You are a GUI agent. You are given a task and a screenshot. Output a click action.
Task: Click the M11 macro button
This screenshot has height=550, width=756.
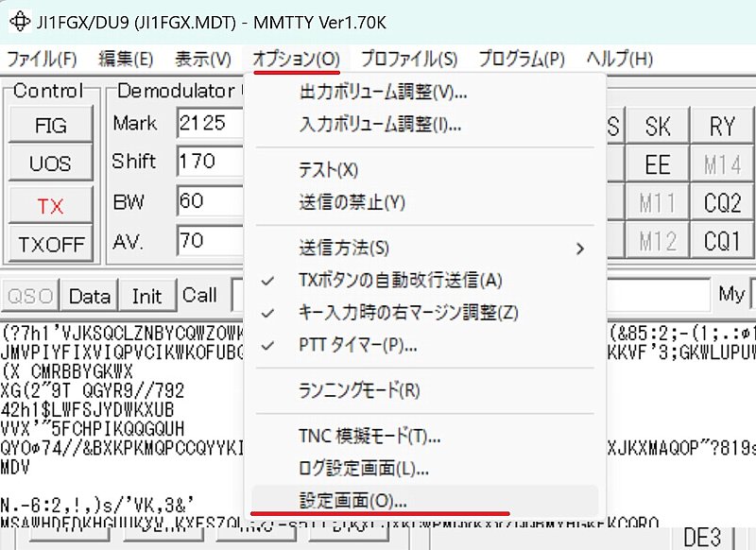(658, 202)
